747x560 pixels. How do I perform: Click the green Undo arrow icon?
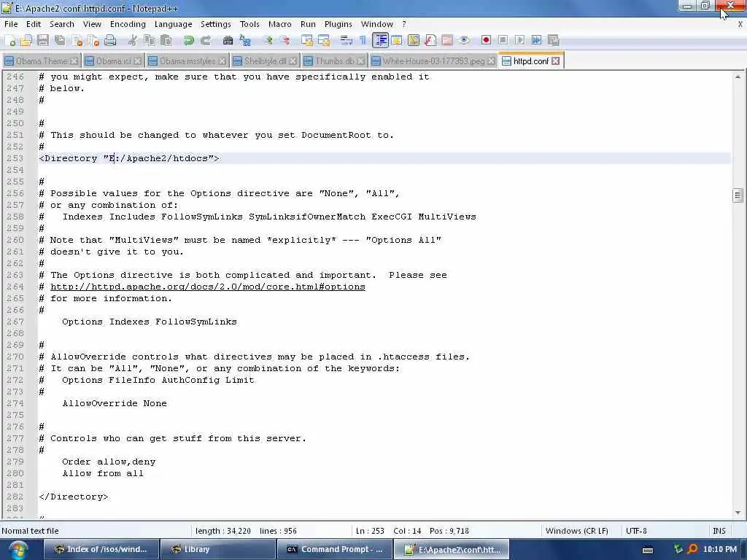point(189,41)
